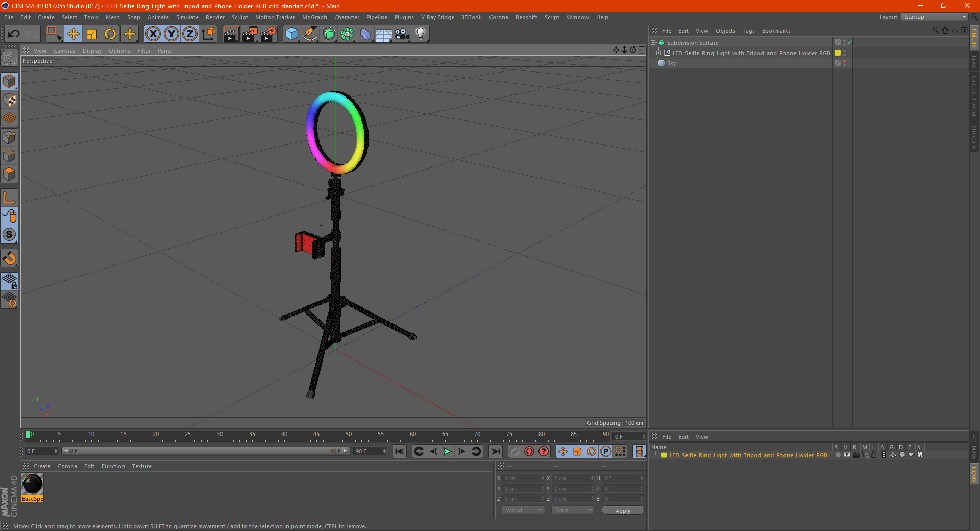Screen dimensions: 980x531
Task: Select the Live Selection tool
Action: (54, 34)
